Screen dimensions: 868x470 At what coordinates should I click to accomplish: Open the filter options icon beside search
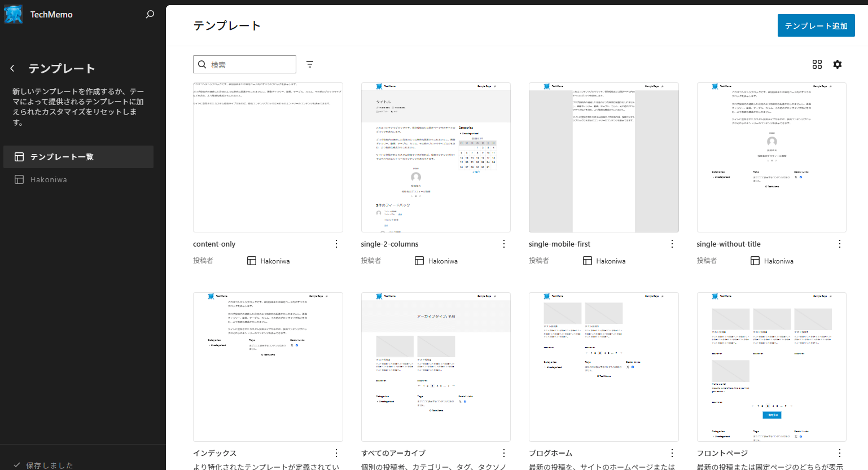310,64
